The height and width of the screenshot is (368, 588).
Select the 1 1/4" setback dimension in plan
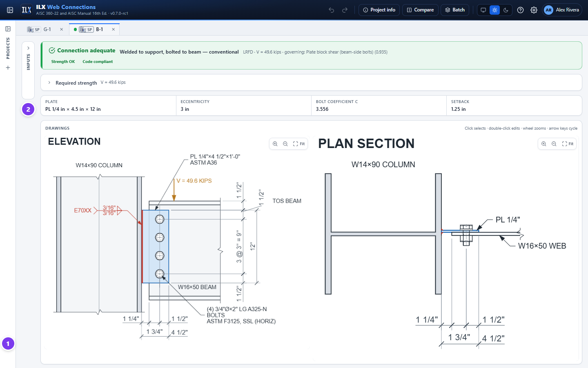tap(427, 320)
